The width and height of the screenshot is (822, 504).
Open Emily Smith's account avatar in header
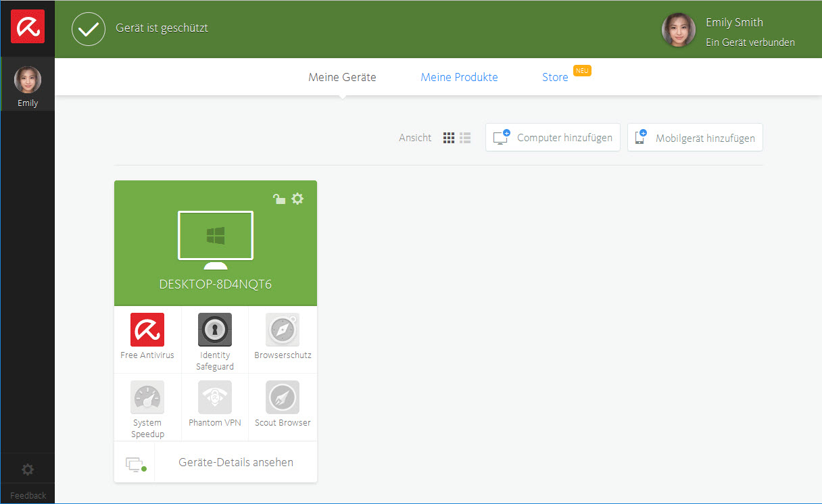[x=679, y=30]
